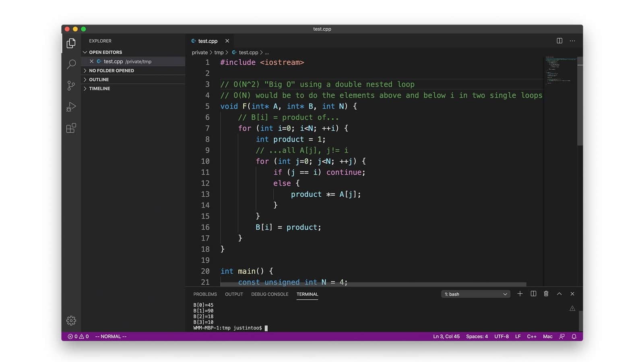Create a new terminal with the plus icon
644x362 pixels.
coord(520,294)
